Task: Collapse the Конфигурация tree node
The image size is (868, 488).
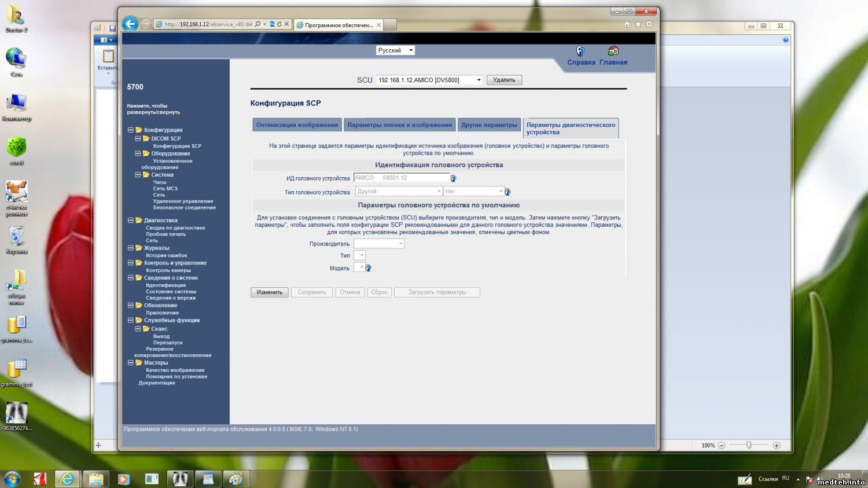Action: point(131,130)
